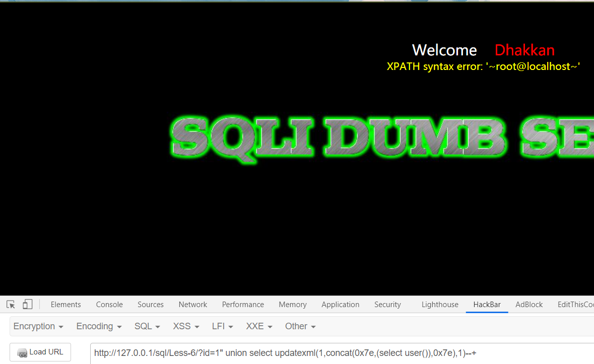
Task: Switch to the Network tab
Action: 193,305
